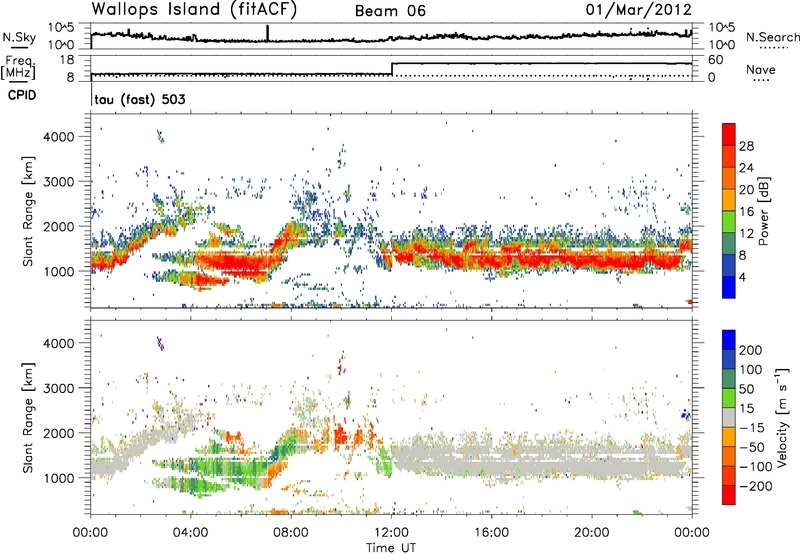This screenshot has width=800, height=554.
Task: Click the date '01/Mar/2012'
Action: (639, 10)
